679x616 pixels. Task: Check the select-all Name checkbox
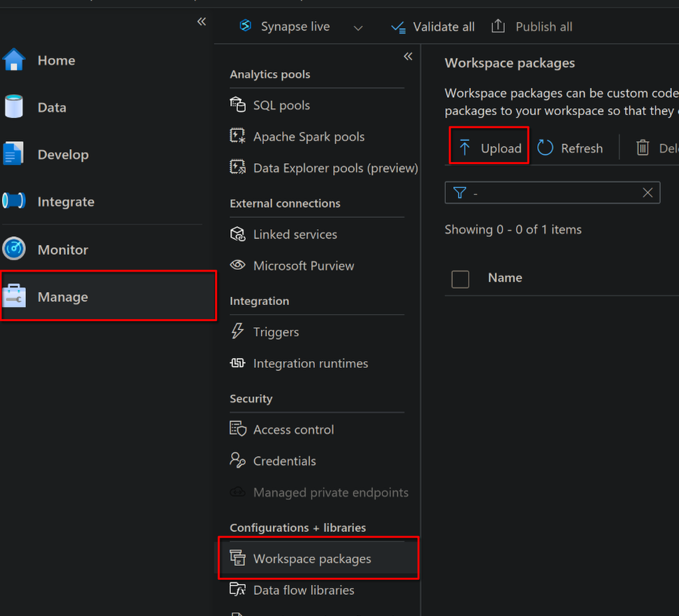[460, 279]
